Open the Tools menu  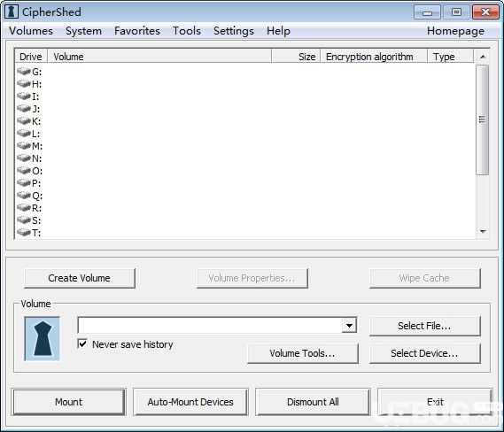[187, 31]
